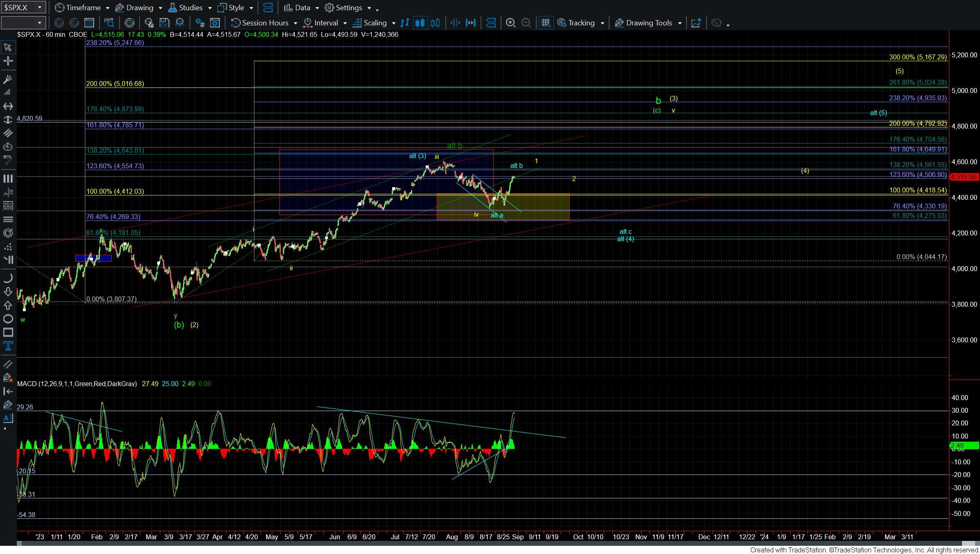
Task: Toggle the grid lines display button
Action: (x=546, y=23)
